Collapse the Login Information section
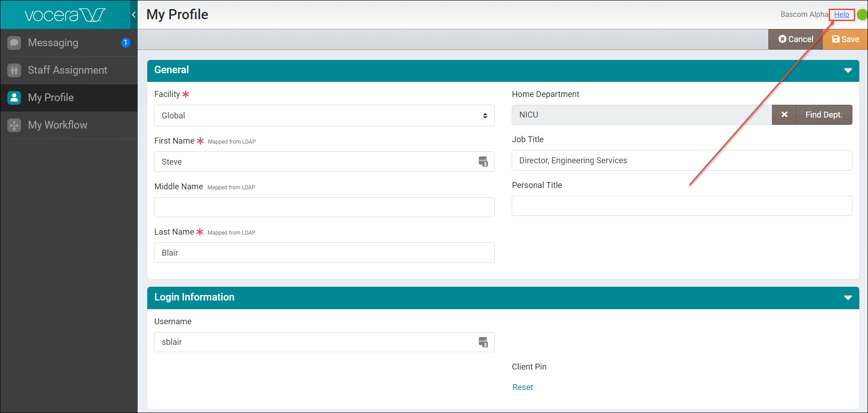 (x=847, y=298)
